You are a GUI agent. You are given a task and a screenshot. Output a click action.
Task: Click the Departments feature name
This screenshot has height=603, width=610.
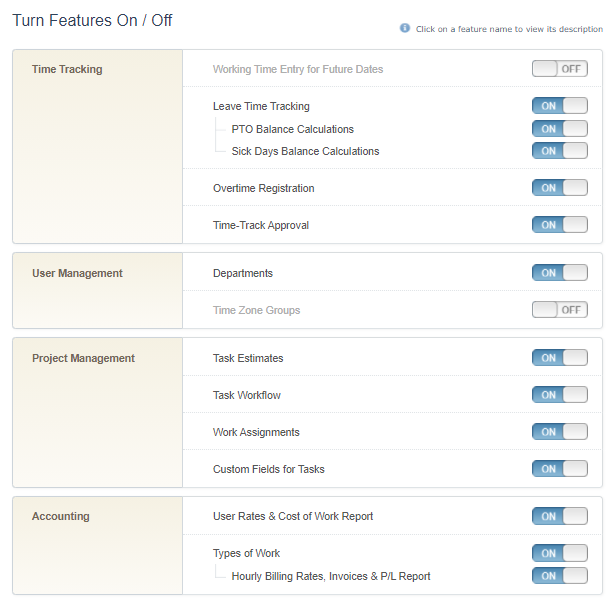[243, 273]
